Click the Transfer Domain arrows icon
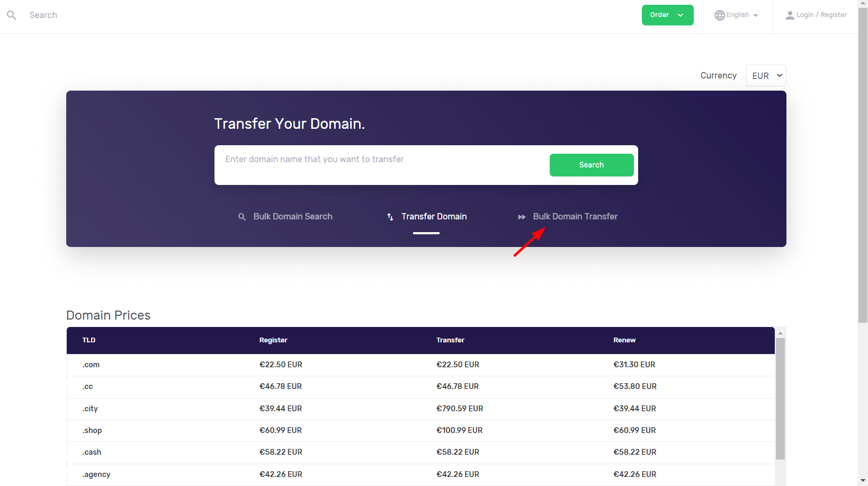The height and width of the screenshot is (486, 868). point(390,217)
